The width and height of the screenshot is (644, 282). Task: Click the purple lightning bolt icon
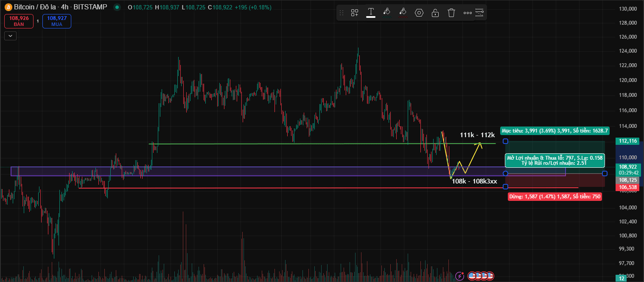459,276
